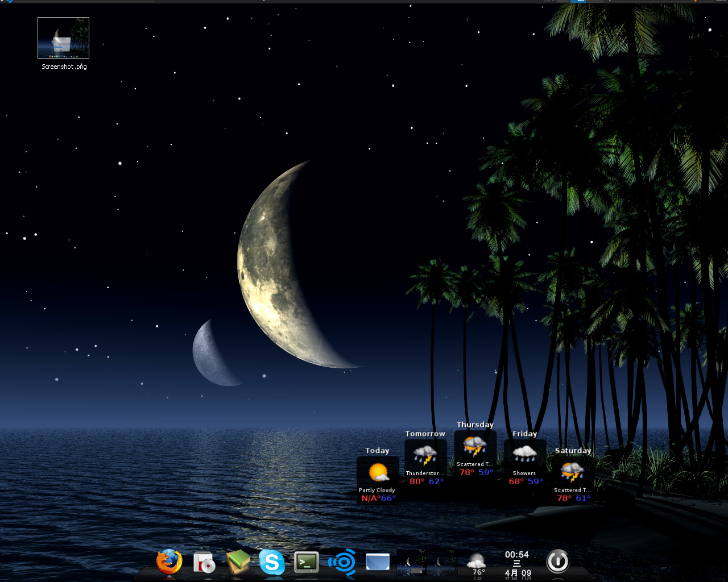Click Saturday's scattered thunderstorm icon
This screenshot has height=582, width=728.
[x=572, y=472]
